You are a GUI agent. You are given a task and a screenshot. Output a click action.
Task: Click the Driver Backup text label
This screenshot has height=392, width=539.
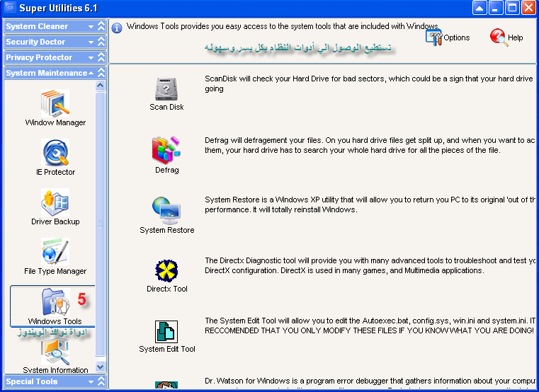pyautogui.click(x=55, y=221)
